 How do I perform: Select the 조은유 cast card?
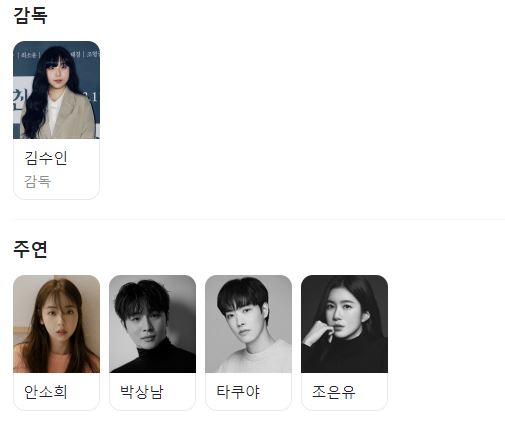[x=344, y=343]
